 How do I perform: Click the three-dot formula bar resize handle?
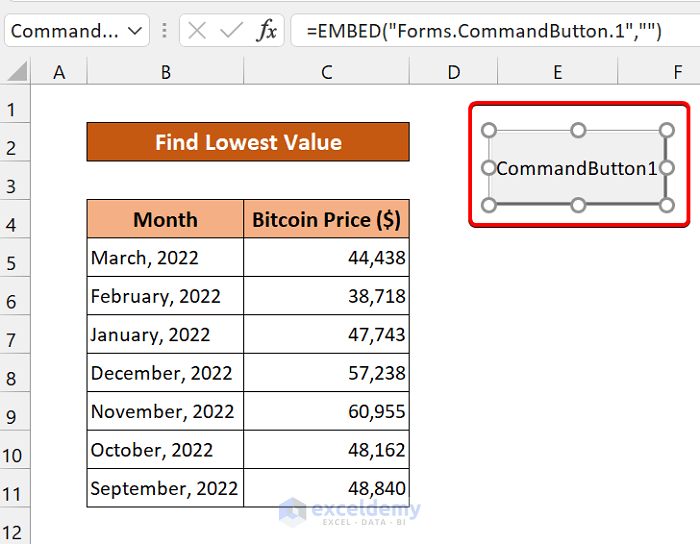164,30
